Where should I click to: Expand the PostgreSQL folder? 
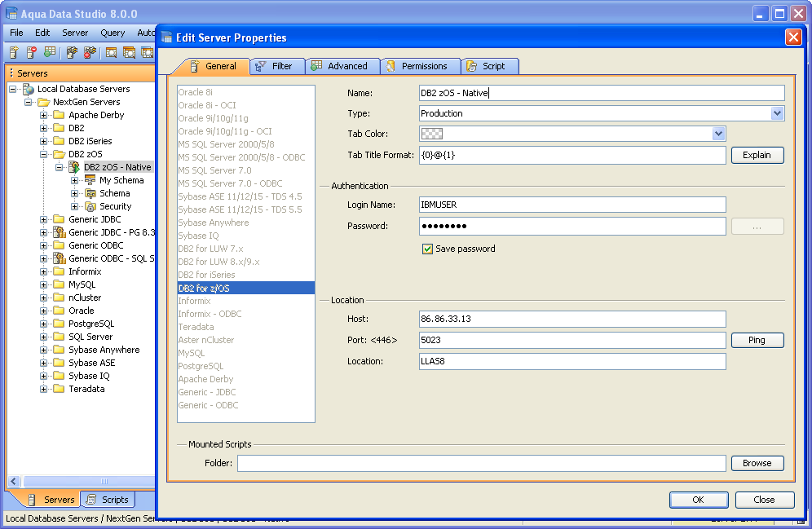pos(44,324)
